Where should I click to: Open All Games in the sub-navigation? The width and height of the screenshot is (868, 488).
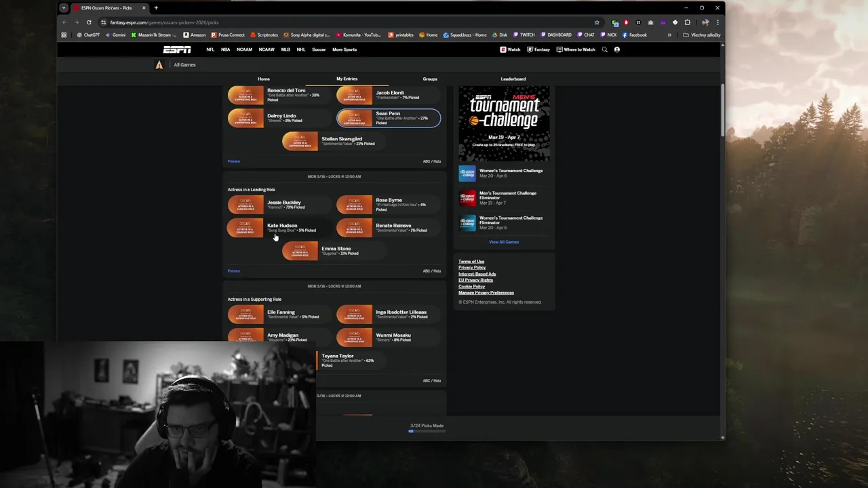(x=184, y=65)
